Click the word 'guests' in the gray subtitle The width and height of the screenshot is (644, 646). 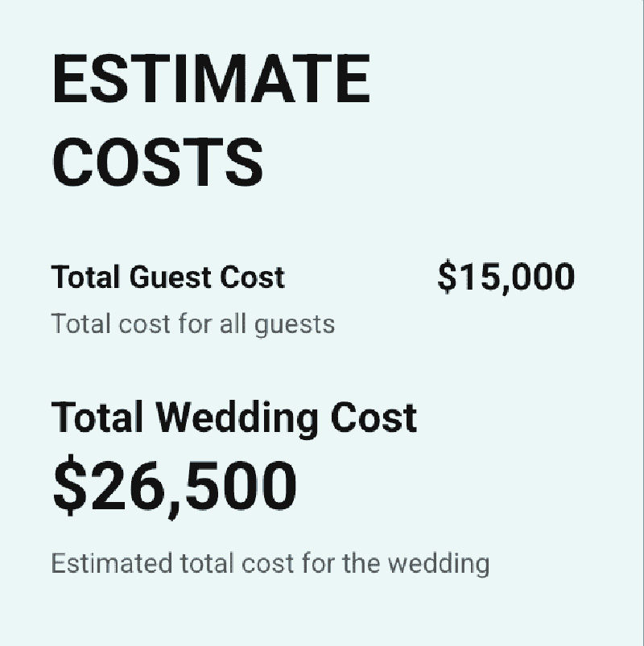pos(294,325)
